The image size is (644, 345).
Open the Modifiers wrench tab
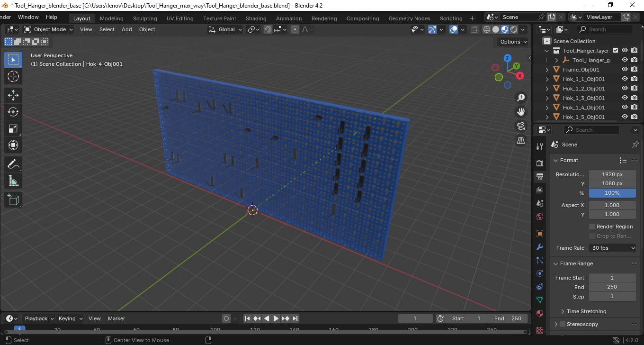click(x=539, y=247)
